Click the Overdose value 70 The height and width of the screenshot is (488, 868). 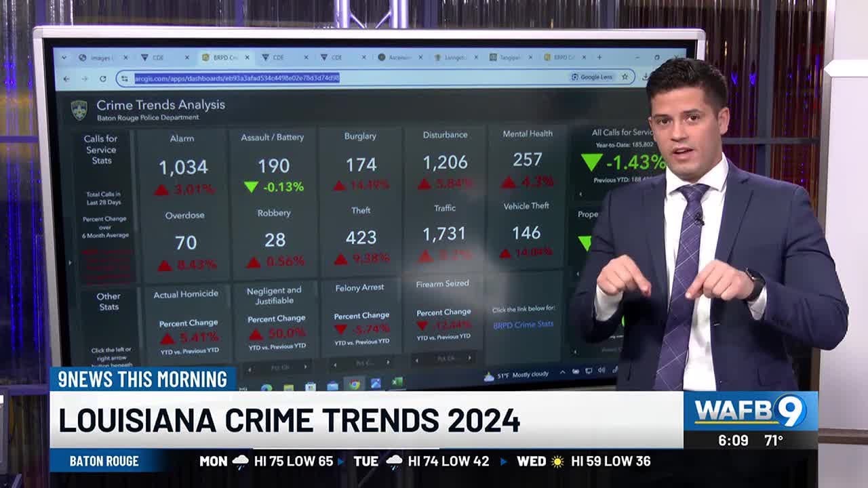click(x=186, y=242)
